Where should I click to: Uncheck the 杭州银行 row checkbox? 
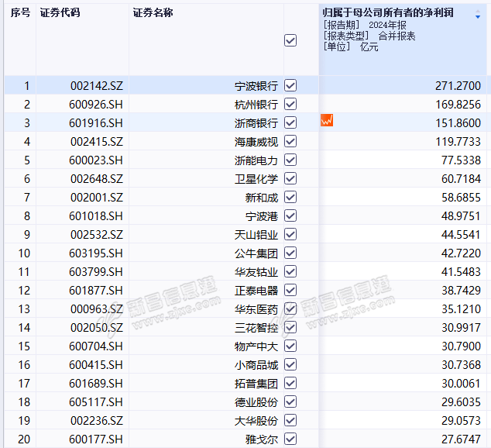pos(290,104)
